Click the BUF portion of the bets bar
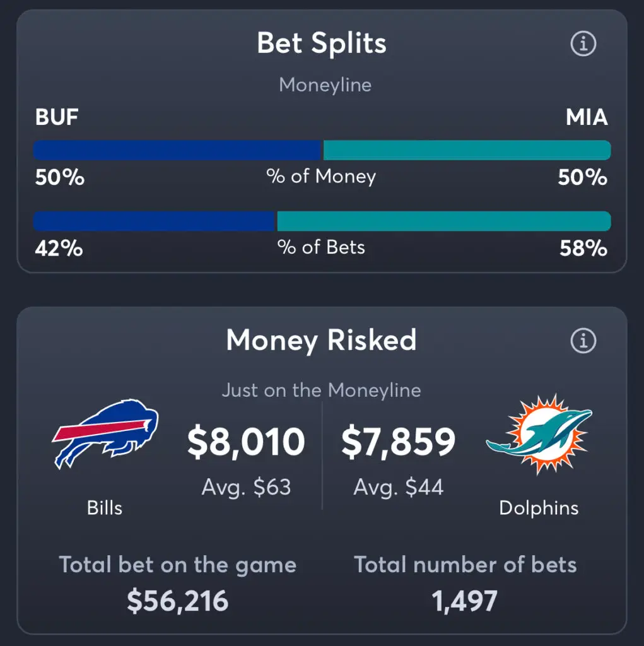The image size is (644, 646). pos(155,221)
